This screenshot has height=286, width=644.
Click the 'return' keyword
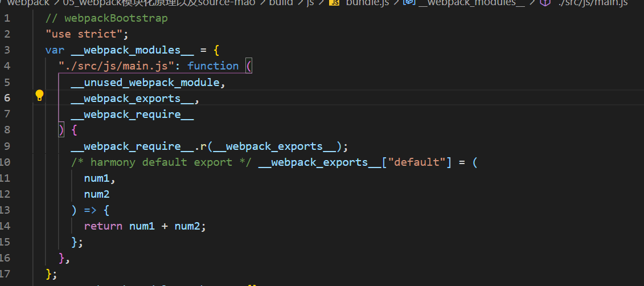104,226
